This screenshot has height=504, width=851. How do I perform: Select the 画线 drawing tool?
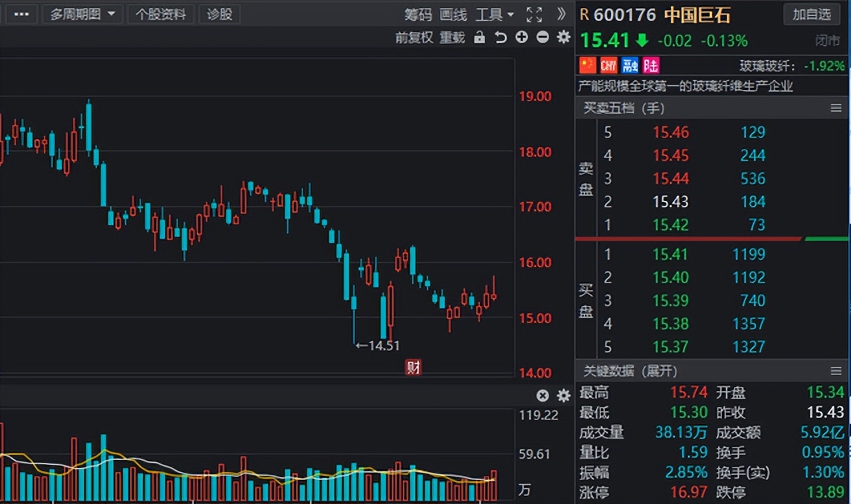tap(453, 15)
